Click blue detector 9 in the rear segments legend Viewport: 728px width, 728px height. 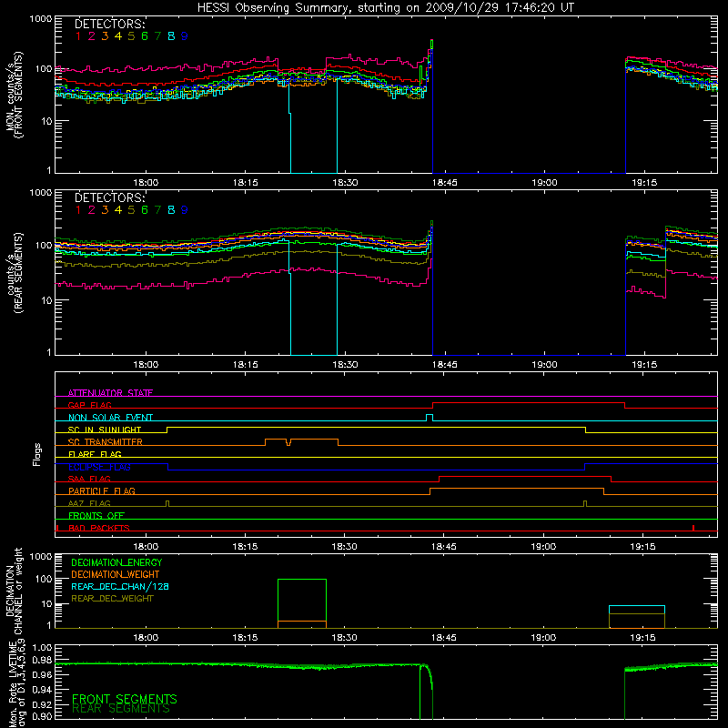point(185,210)
